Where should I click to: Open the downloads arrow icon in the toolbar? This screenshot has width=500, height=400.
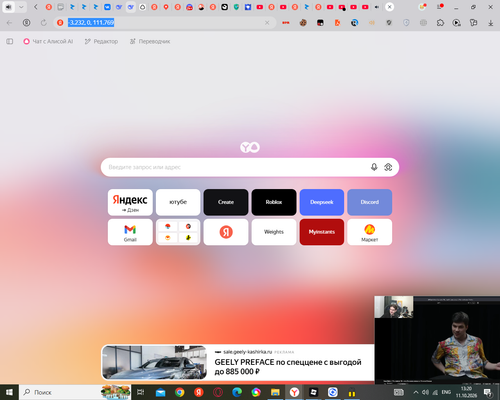[490, 23]
